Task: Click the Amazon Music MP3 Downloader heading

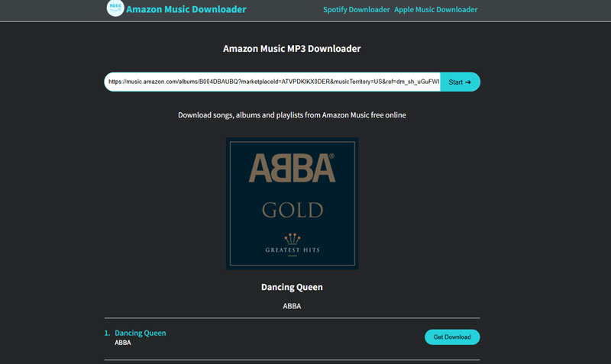Action: coord(292,49)
